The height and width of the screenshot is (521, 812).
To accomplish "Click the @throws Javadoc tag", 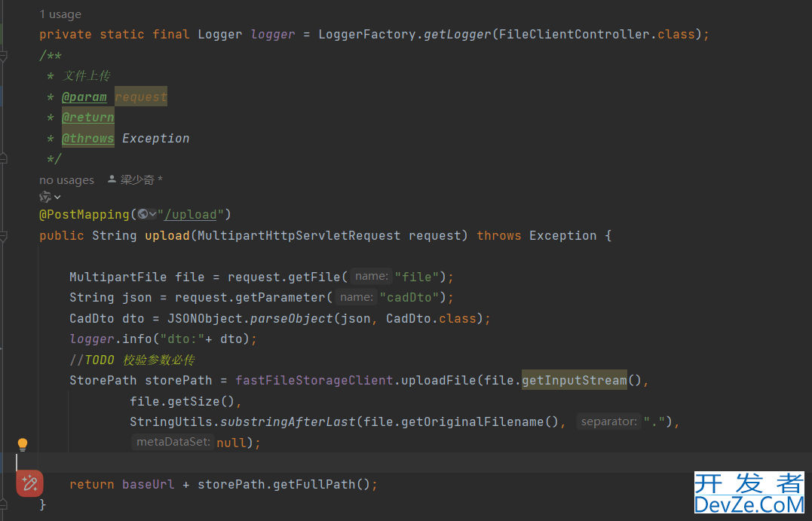I will pyautogui.click(x=88, y=138).
